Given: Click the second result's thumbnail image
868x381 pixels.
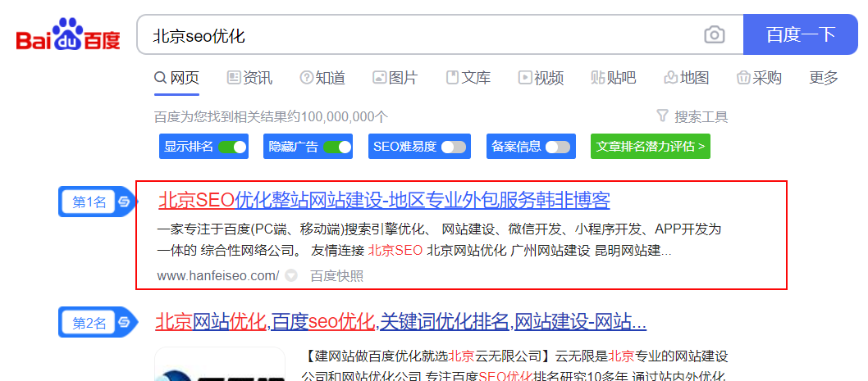Looking at the screenshot, I should pos(220,364).
